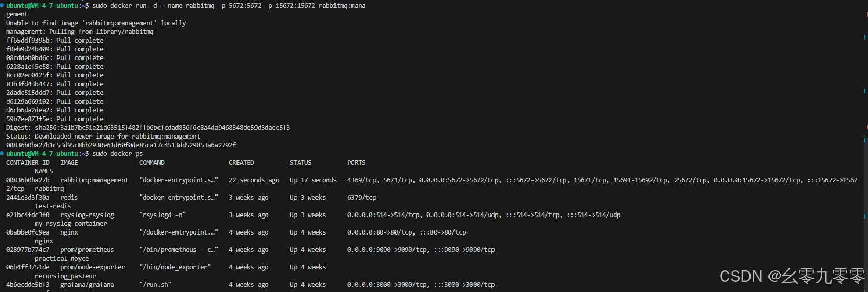
Task: Select the short container ID 00836b0ba27b in the table
Action: (28, 180)
